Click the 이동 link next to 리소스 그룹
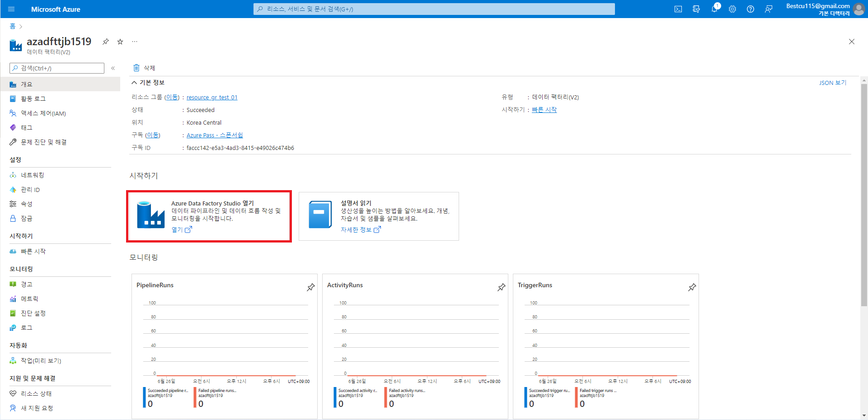 click(172, 97)
